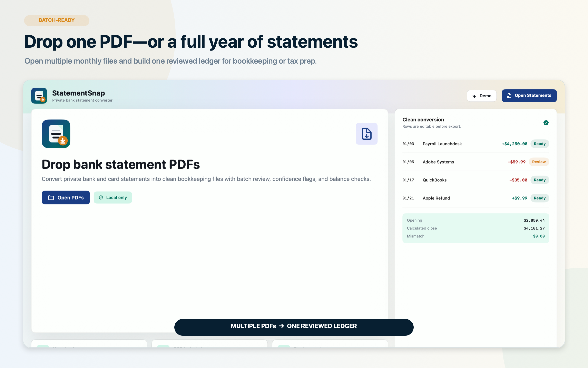Click Mismatch $0.00 value
This screenshot has width=588, height=368.
[x=539, y=236]
